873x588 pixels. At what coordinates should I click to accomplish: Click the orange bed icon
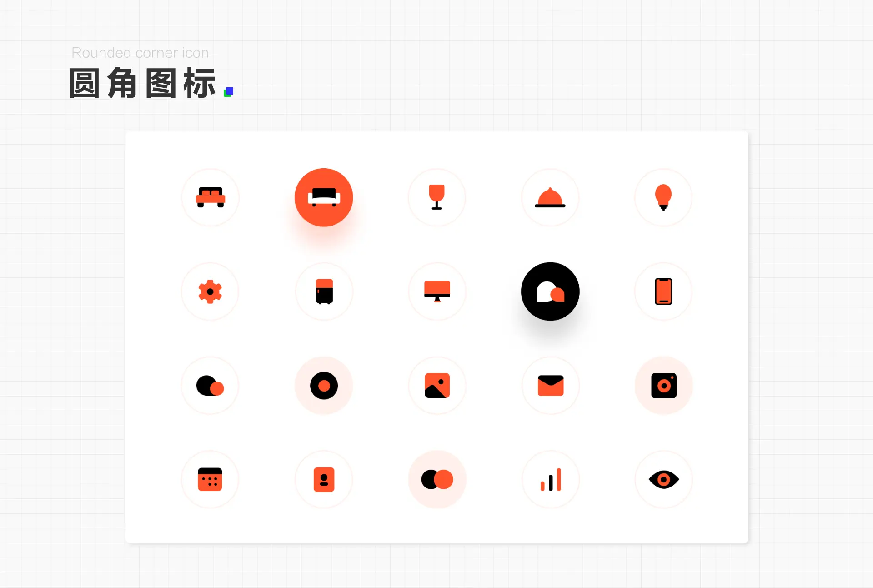(210, 197)
